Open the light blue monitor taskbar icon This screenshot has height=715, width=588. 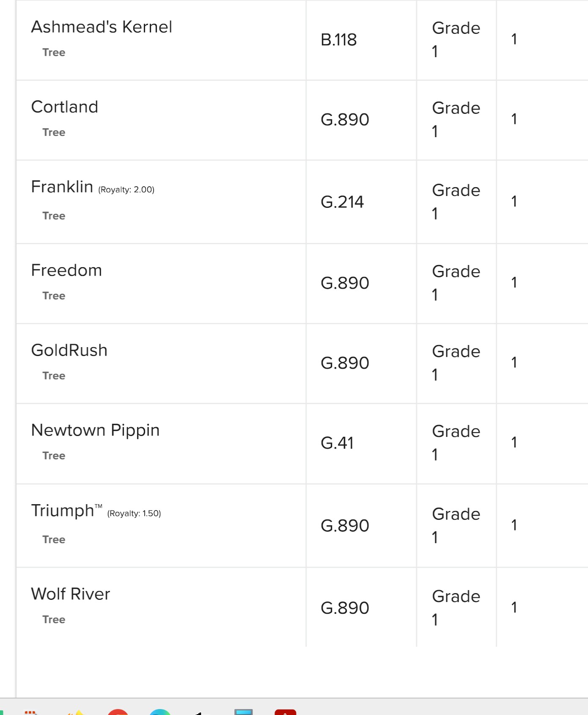tap(244, 712)
